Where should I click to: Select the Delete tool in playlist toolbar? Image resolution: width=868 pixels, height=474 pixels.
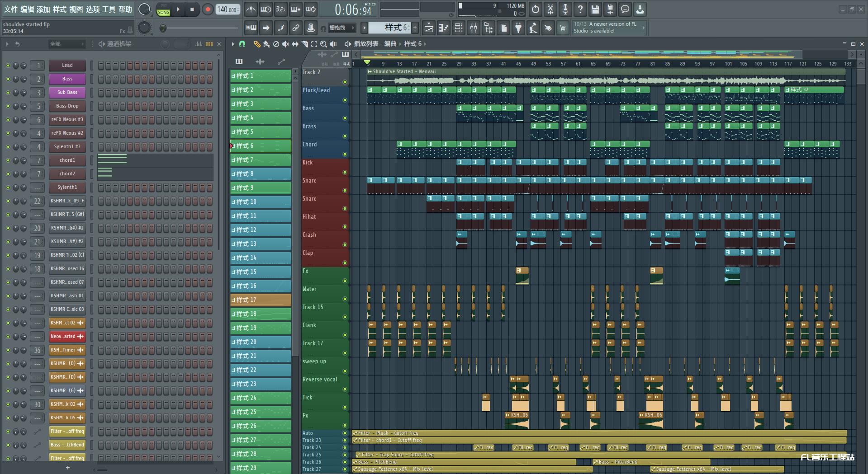tap(276, 44)
